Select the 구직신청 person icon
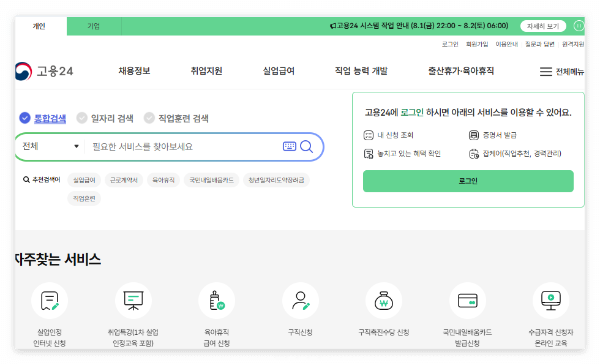 300,301
